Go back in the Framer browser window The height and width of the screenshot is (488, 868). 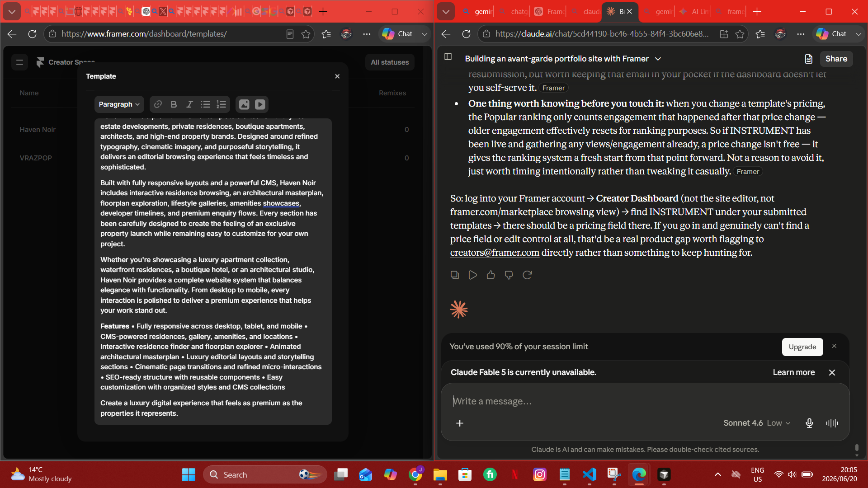[12, 34]
